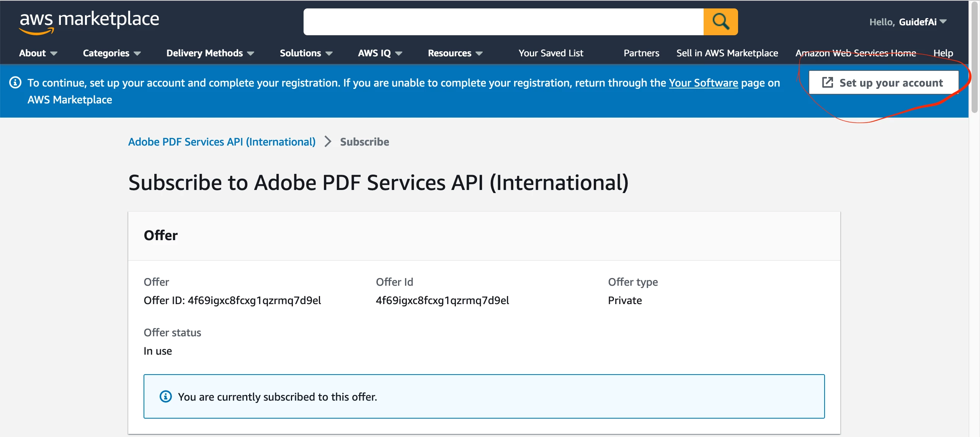This screenshot has height=437, width=980.
Task: Expand Delivery Methods menu
Action: tap(210, 53)
